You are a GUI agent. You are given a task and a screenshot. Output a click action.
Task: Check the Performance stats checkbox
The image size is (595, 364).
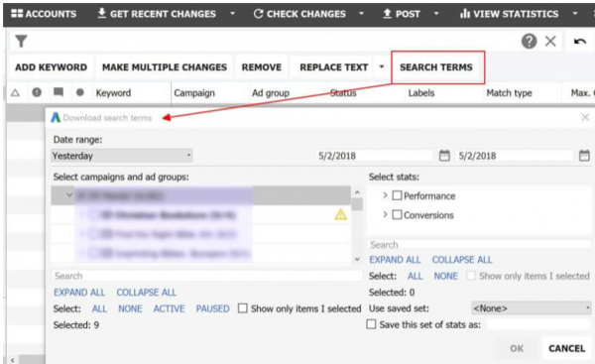click(397, 195)
